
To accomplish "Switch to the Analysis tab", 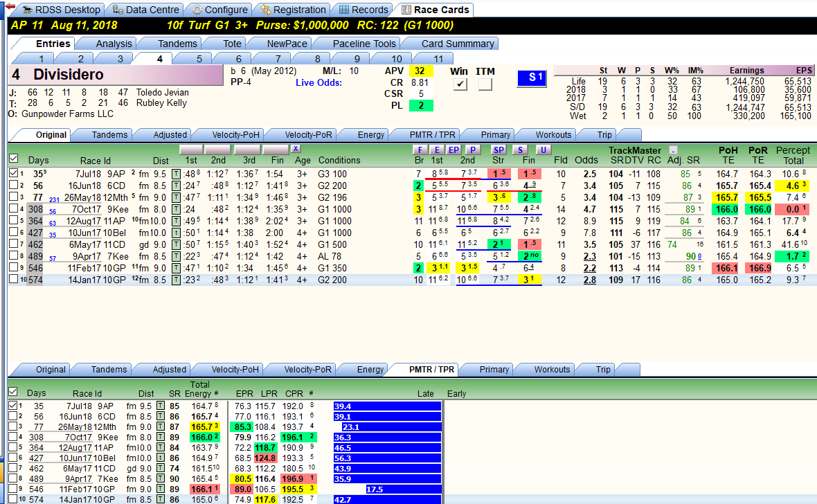I will click(x=114, y=44).
